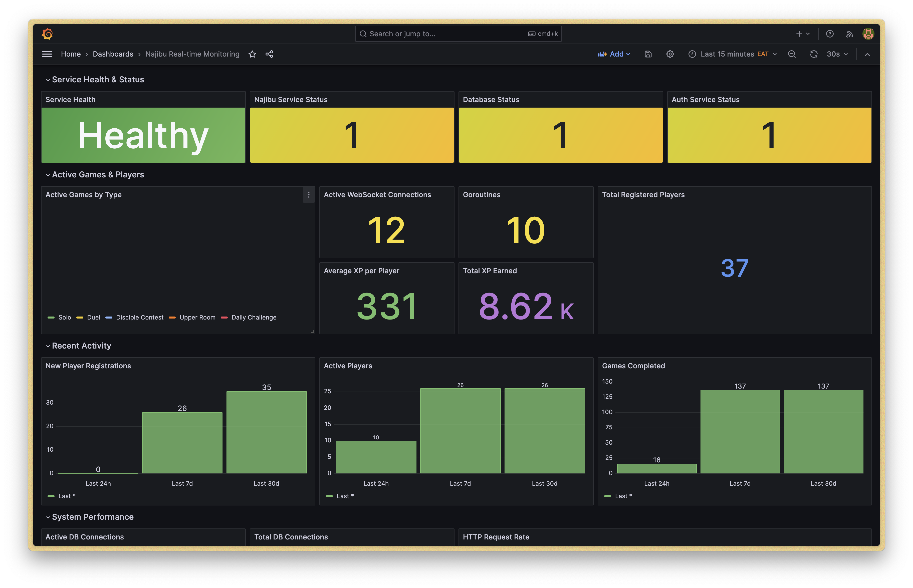
Task: Click the Last 7d bar in New Player Registrations
Action: point(182,443)
